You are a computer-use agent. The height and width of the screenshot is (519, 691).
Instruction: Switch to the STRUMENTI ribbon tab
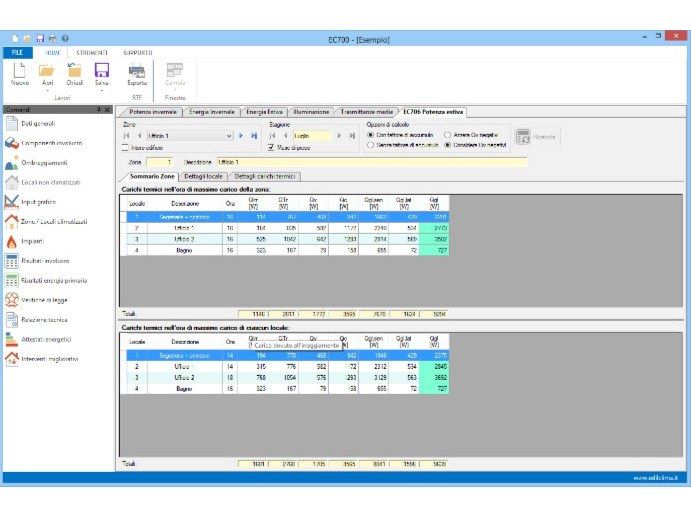click(x=92, y=52)
